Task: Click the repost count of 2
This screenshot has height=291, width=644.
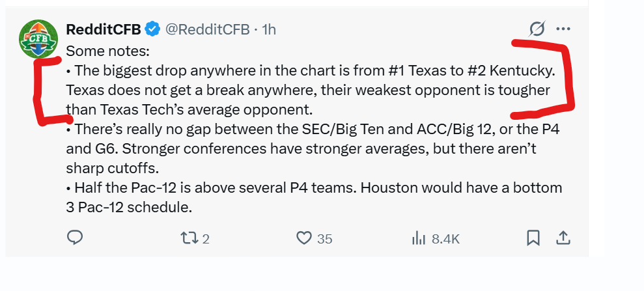Action: click(x=206, y=239)
